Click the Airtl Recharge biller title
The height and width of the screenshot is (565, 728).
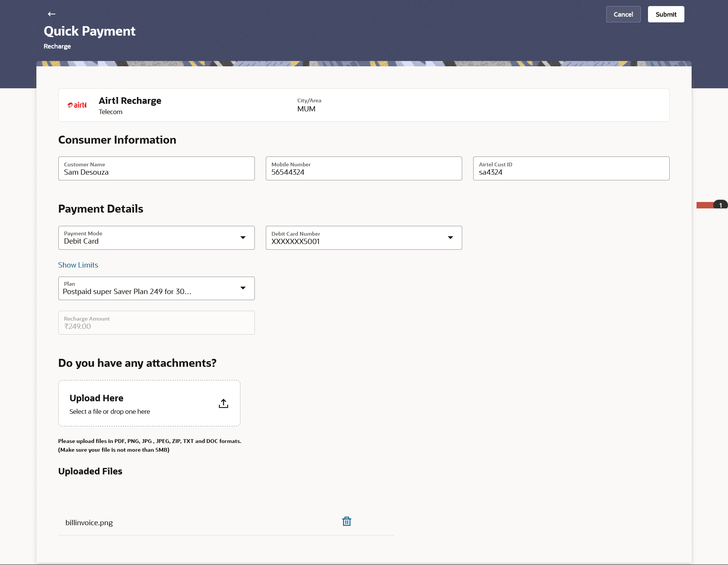pos(130,101)
